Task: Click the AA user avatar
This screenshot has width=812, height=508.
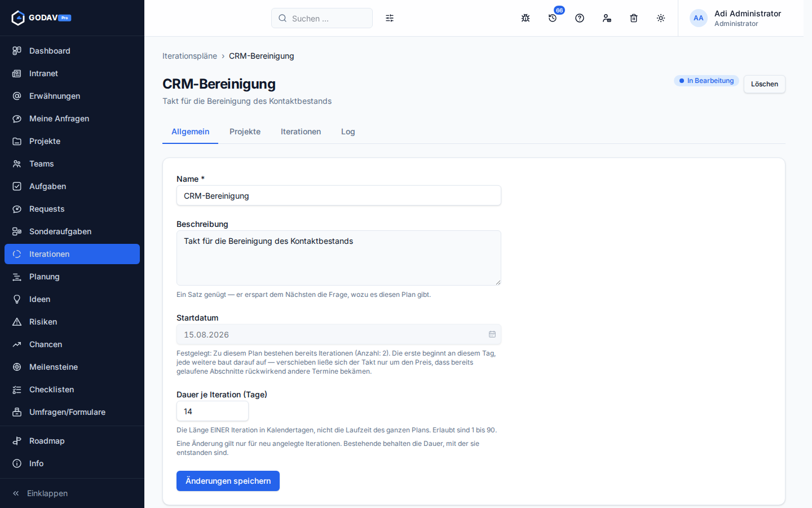Action: click(699, 18)
